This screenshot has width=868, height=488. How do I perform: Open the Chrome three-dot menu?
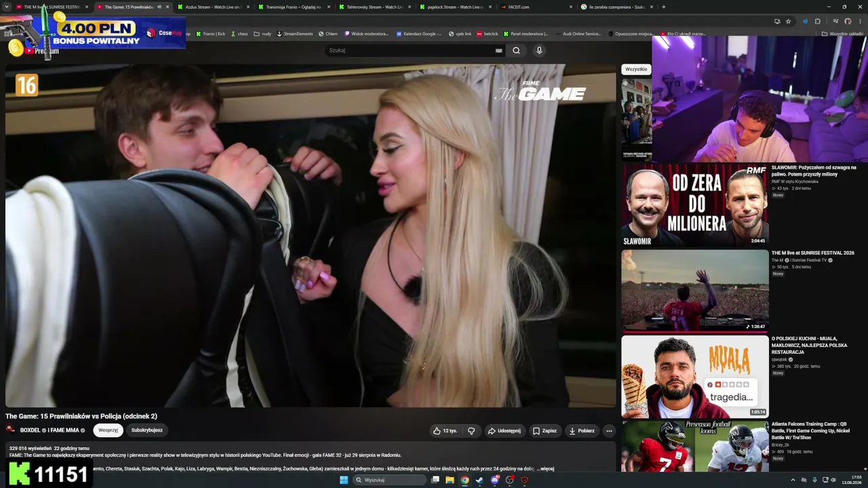click(x=860, y=21)
